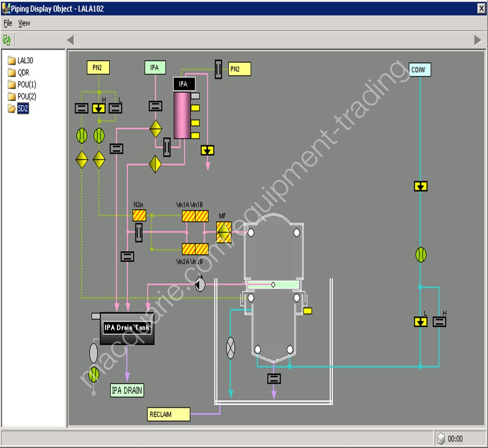Image resolution: width=488 pixels, height=448 pixels.
Task: Click the IPA Drain Tank
Action: click(127, 328)
